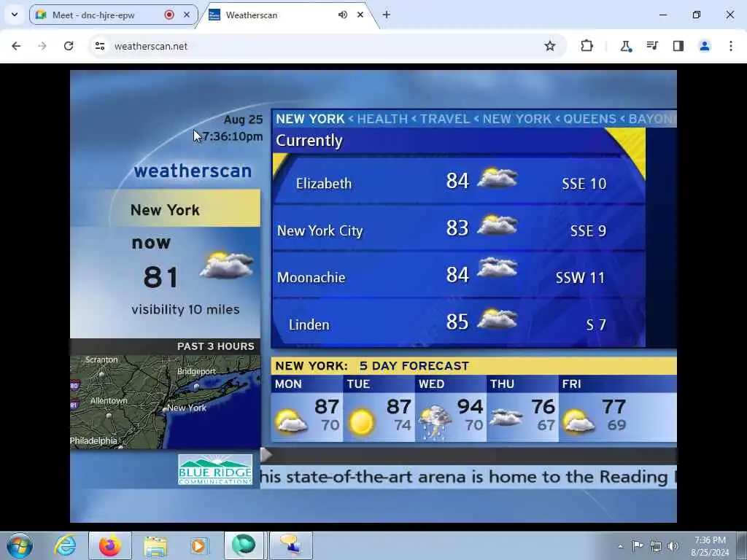Screen dimensions: 747x560
Task: Click the browser back arrow
Action: tap(16, 46)
